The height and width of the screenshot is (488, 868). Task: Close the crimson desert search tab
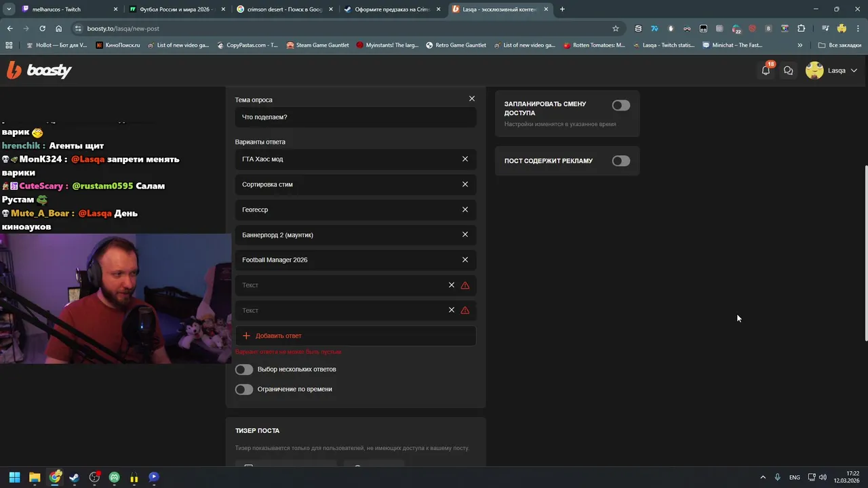[330, 9]
